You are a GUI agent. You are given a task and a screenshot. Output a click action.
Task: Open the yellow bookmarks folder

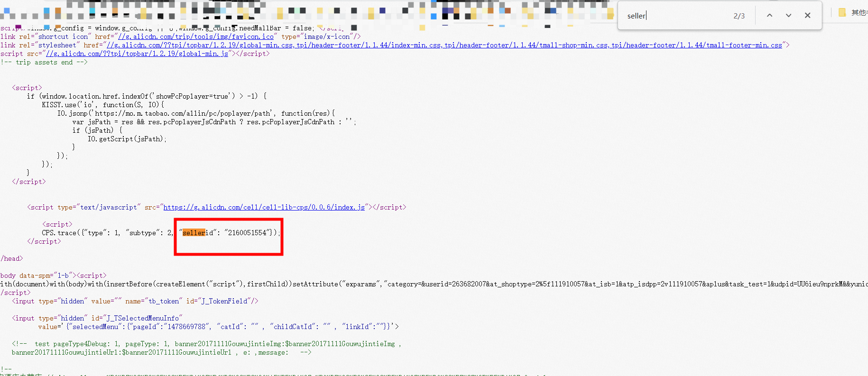tap(842, 13)
